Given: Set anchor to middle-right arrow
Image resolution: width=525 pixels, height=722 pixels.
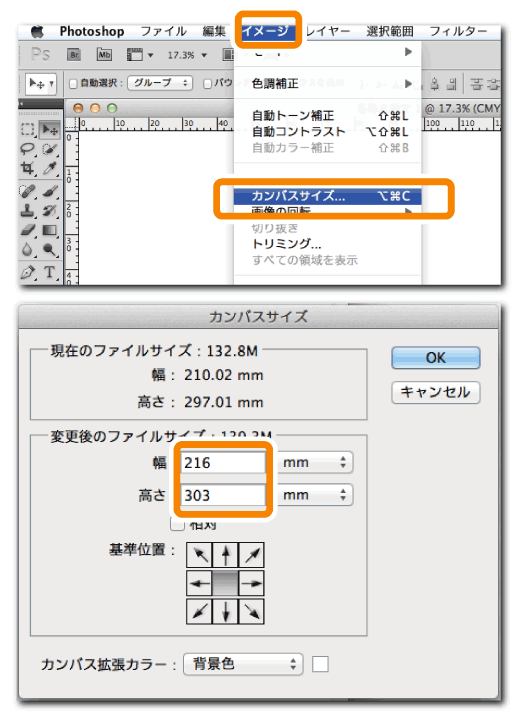Looking at the screenshot, I should [251, 583].
